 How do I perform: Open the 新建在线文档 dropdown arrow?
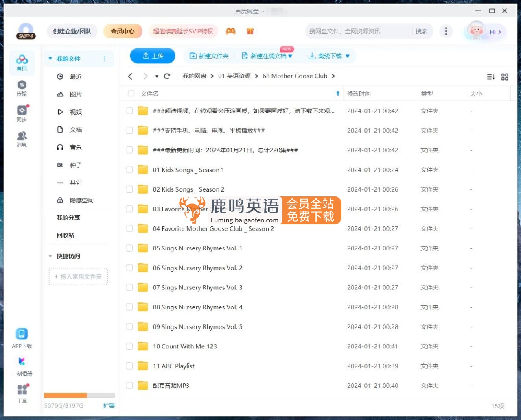pyautogui.click(x=290, y=56)
